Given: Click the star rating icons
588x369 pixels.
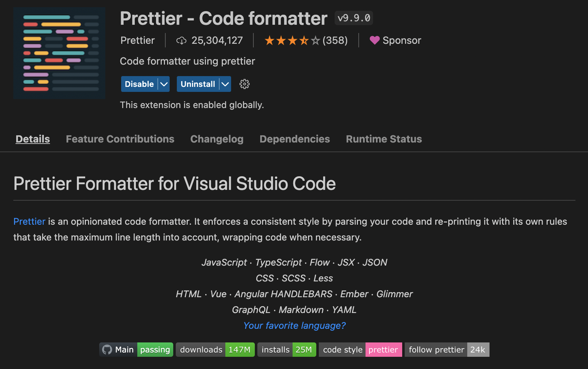Looking at the screenshot, I should click(x=292, y=41).
